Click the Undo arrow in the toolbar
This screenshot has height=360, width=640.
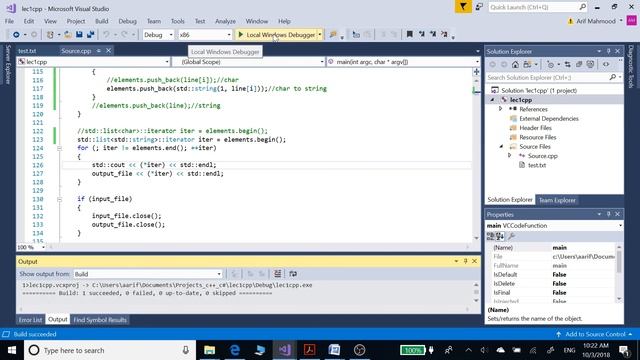click(x=106, y=35)
